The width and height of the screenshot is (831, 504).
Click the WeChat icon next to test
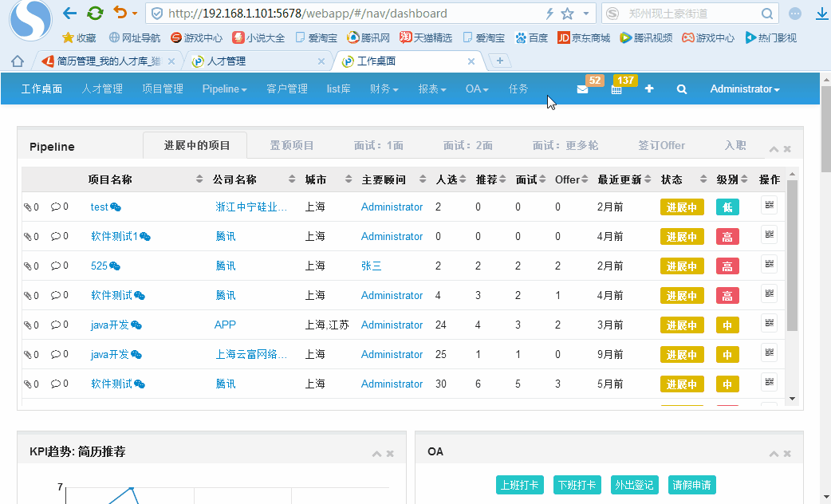pos(116,207)
